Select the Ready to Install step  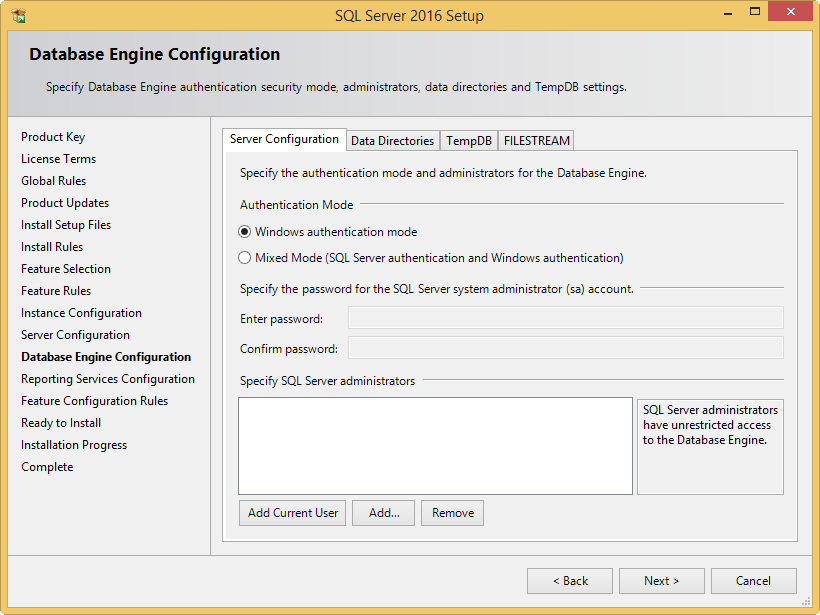coord(61,423)
